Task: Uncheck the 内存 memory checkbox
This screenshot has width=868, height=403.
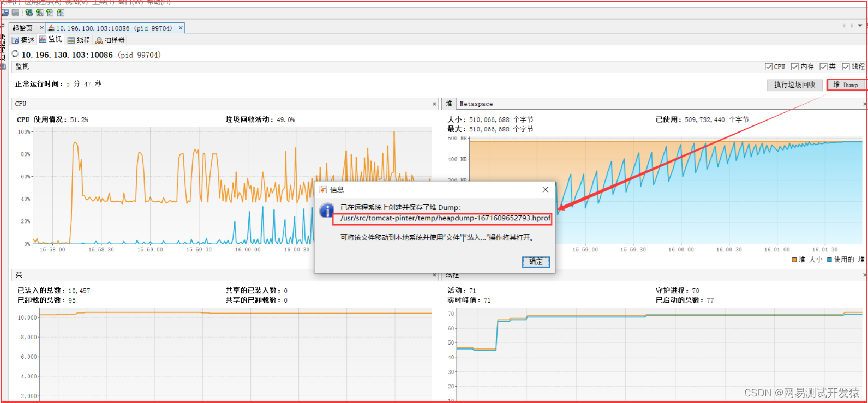Action: tap(795, 67)
